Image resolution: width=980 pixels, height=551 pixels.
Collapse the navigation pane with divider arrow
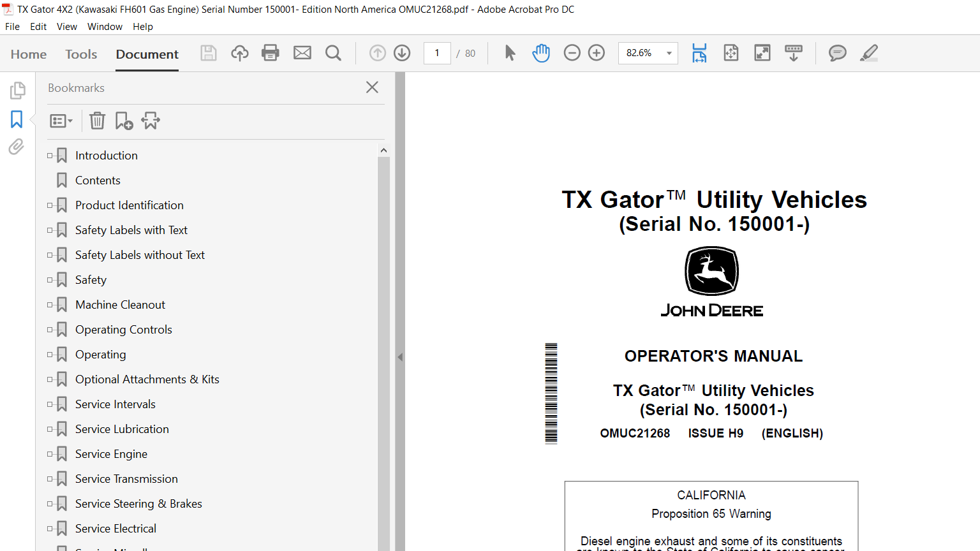pyautogui.click(x=400, y=357)
